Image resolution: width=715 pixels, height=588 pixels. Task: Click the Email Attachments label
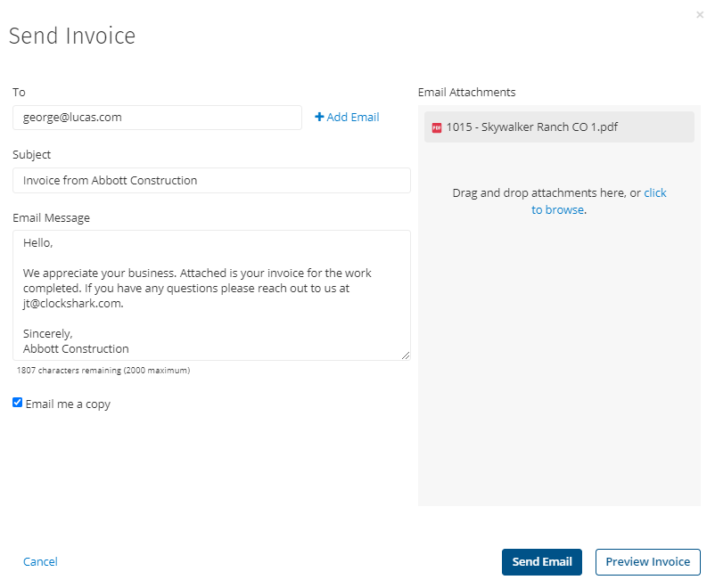(466, 93)
